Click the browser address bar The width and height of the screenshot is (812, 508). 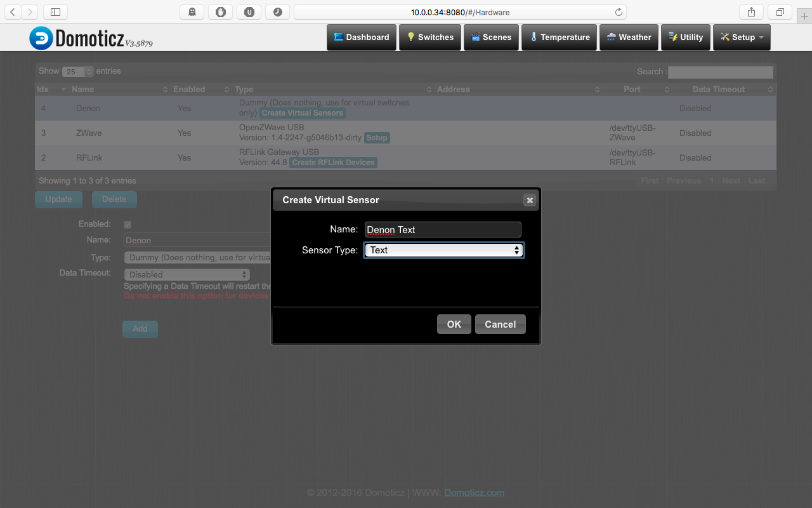pos(460,12)
